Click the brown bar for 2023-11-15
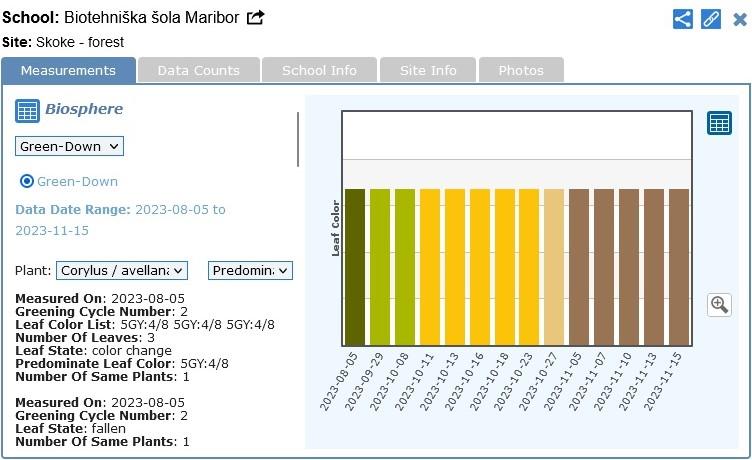 click(x=679, y=267)
